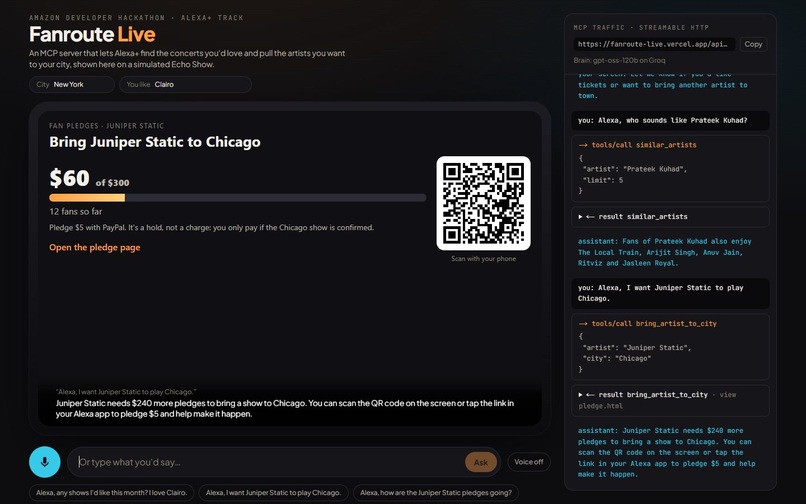The width and height of the screenshot is (806, 504).
Task: Click 'Scan with your phone' caption
Action: [483, 259]
